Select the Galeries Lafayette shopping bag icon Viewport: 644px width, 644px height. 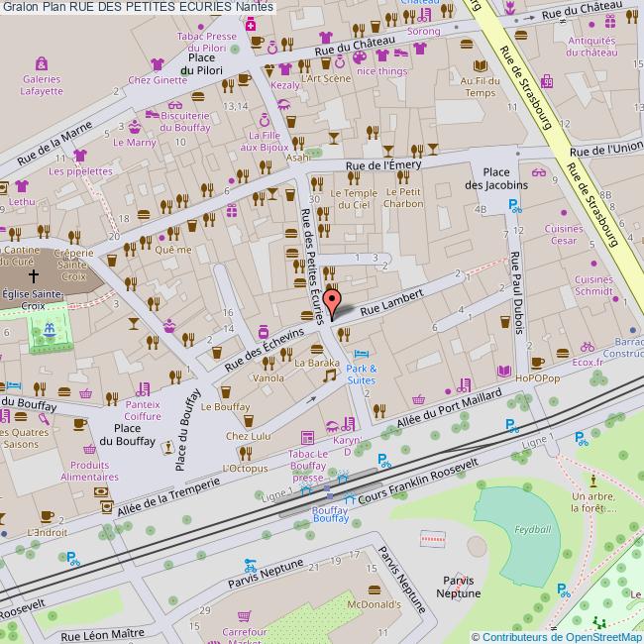pos(42,62)
